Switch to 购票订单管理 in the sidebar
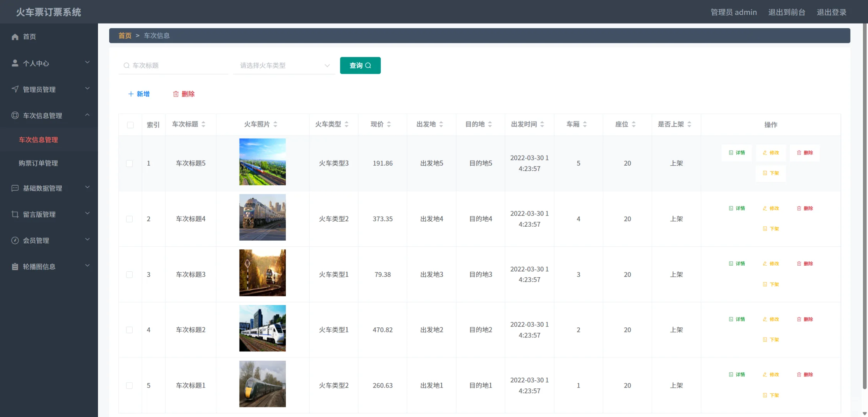This screenshot has height=417, width=868. coord(38,163)
